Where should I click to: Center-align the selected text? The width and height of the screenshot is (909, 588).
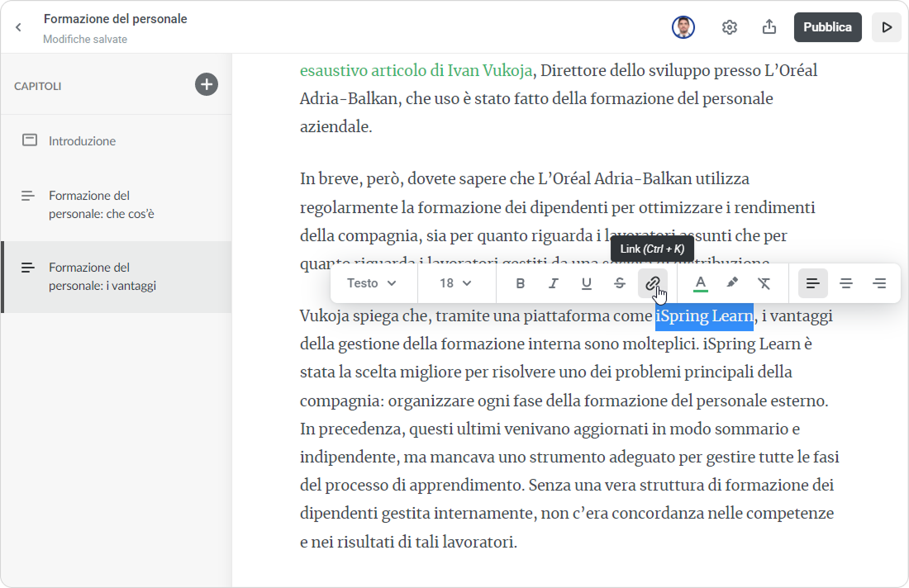846,283
